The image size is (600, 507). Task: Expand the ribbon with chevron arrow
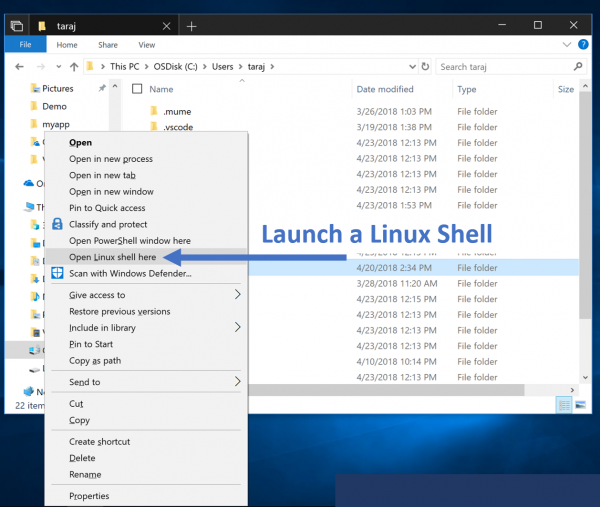(x=566, y=45)
